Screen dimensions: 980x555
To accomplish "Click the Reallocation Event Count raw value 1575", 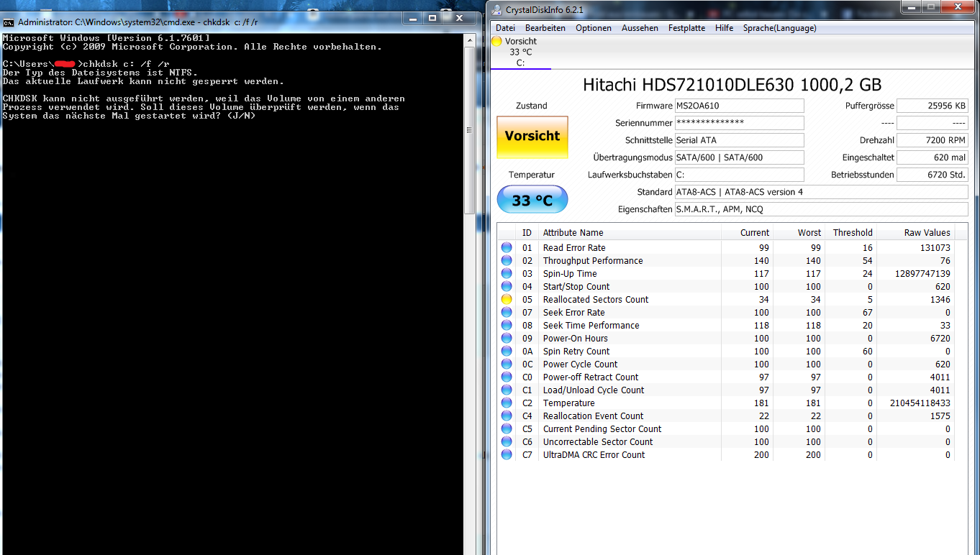I will pyautogui.click(x=940, y=416).
